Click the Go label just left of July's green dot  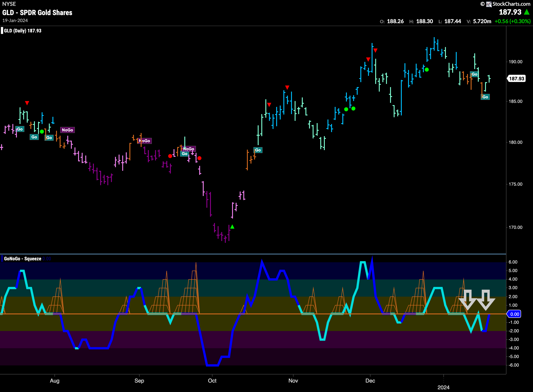pos(34,137)
